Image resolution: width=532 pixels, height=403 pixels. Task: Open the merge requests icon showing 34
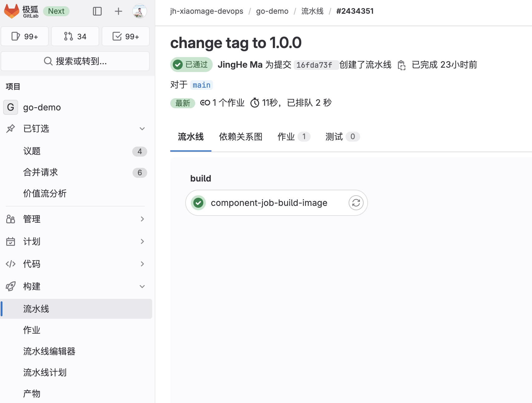[75, 36]
